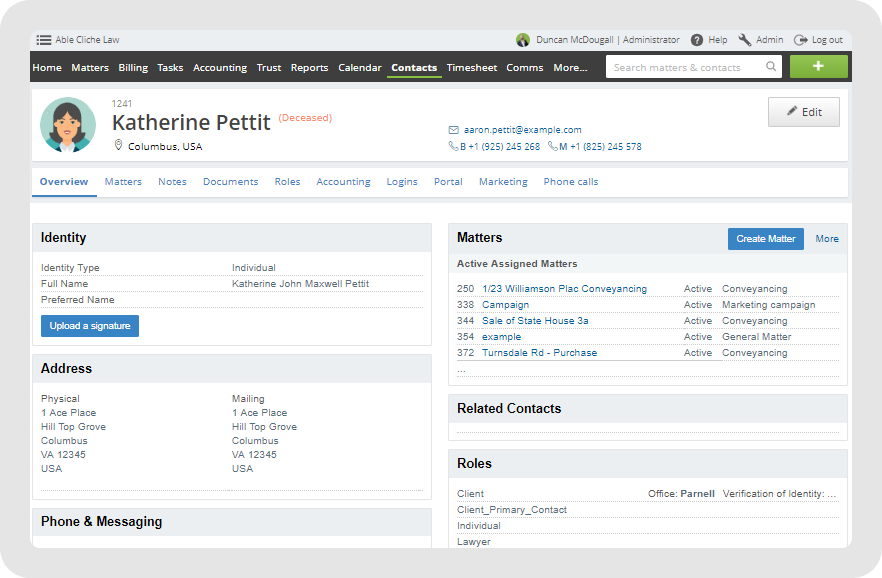
Task: Expand the truncated matters list via ellipsis
Action: coord(462,368)
